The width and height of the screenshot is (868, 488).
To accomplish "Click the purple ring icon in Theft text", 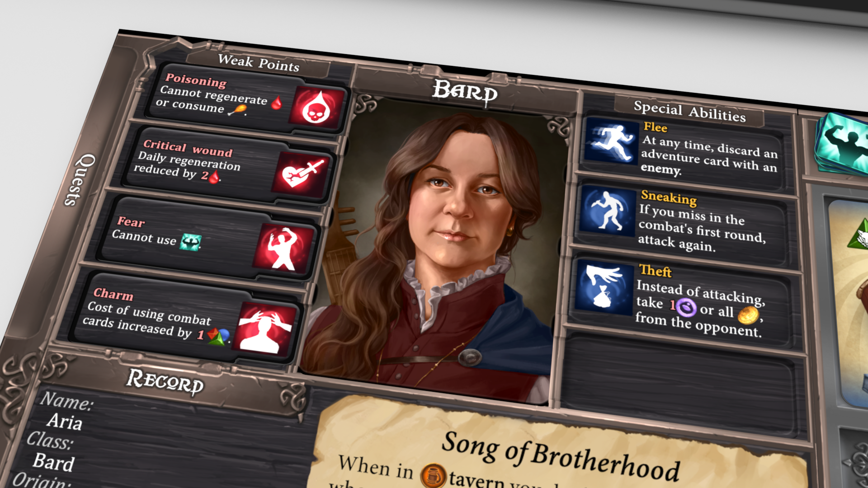I will pyautogui.click(x=686, y=307).
